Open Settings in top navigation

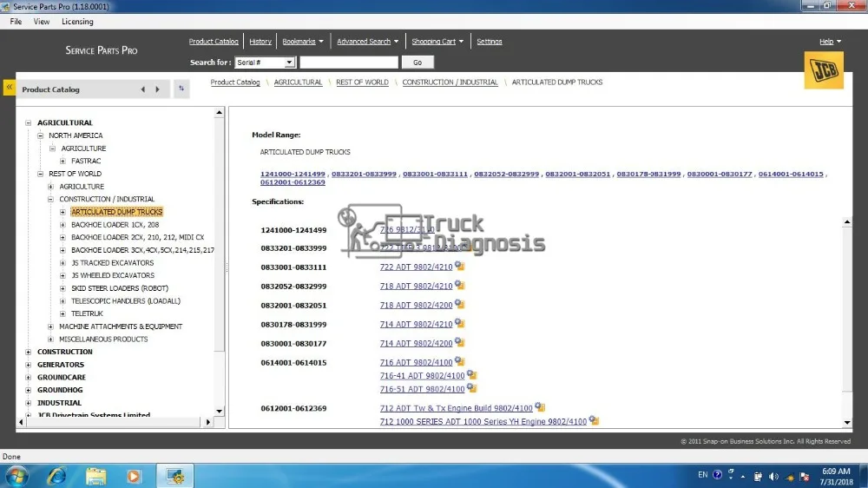pos(490,42)
